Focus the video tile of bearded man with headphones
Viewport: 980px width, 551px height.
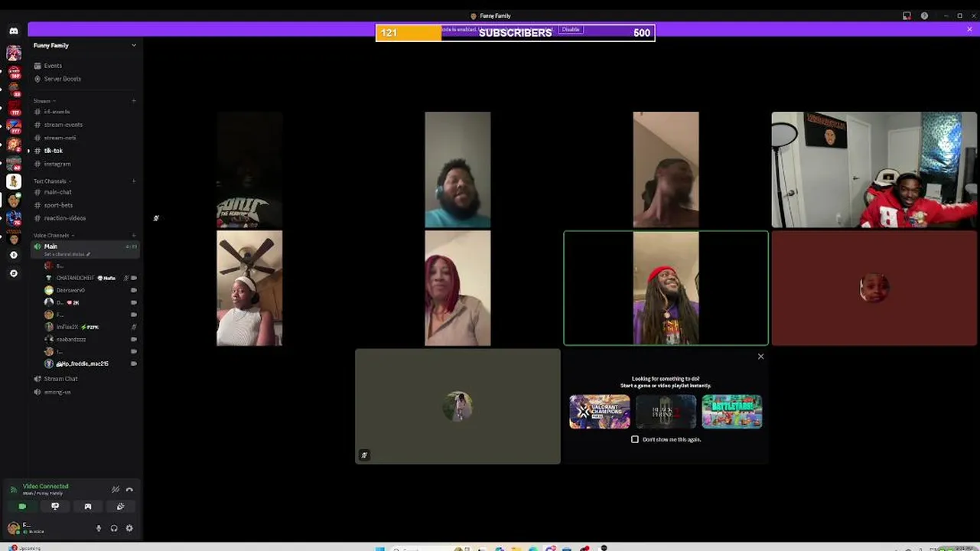coord(457,170)
